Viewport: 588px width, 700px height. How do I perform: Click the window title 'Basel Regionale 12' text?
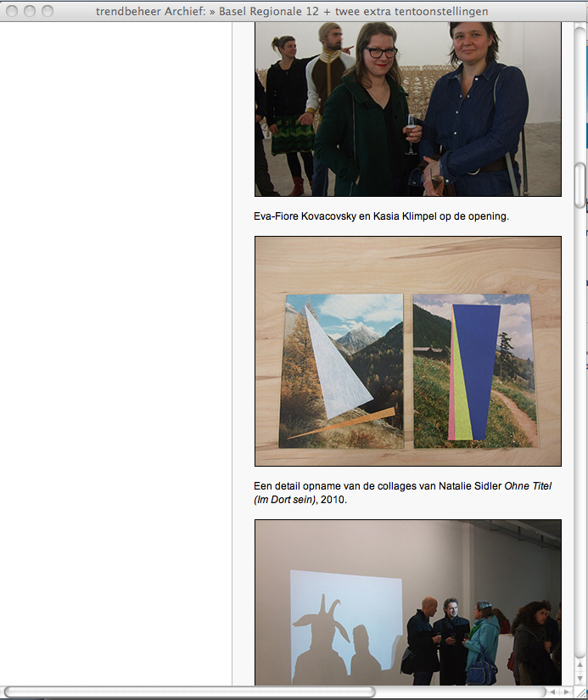click(x=268, y=11)
